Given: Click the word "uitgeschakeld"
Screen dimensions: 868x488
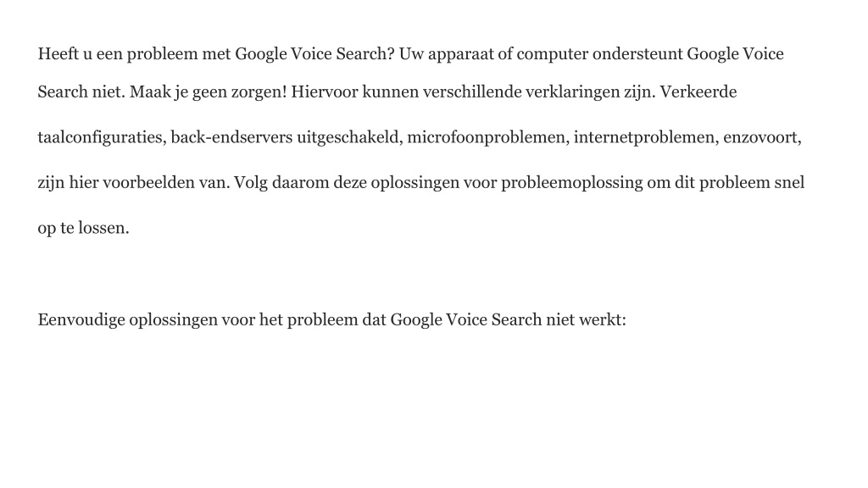Looking at the screenshot, I should point(350,138).
